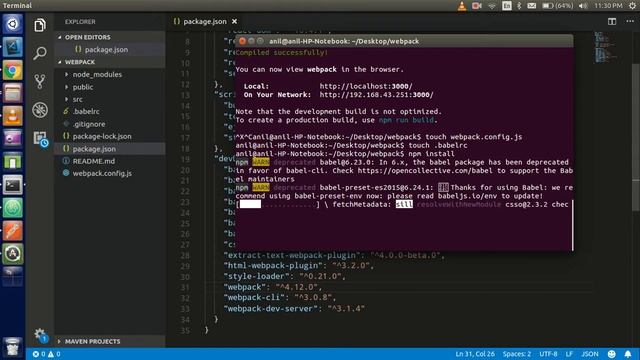The image size is (640, 360).
Task: Open Ubuntu Dash from the launcher
Action: click(x=13, y=24)
